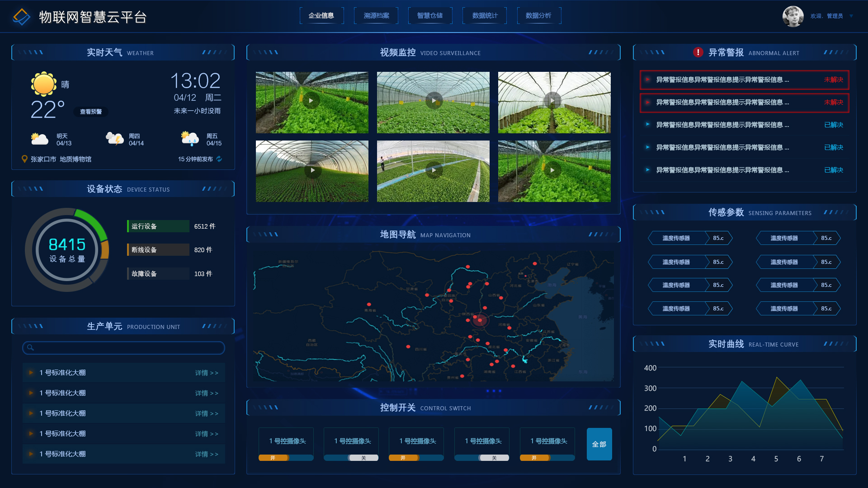Expand the first 1号标准化大棚 row arrow
This screenshot has height=488, width=868.
31,373
